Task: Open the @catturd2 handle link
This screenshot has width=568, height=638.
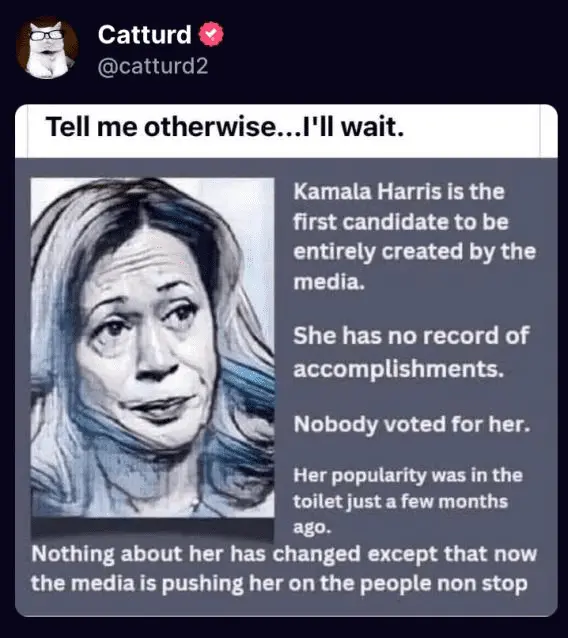Action: click(153, 66)
